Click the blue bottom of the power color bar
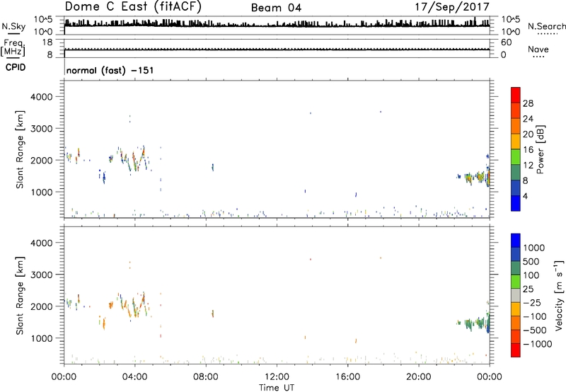The width and height of the screenshot is (566, 392). click(516, 203)
